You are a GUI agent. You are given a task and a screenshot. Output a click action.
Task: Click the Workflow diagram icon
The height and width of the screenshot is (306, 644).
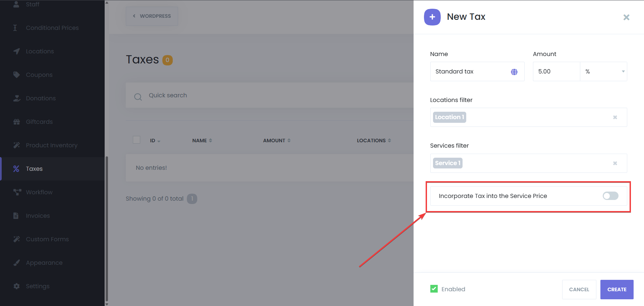17,192
